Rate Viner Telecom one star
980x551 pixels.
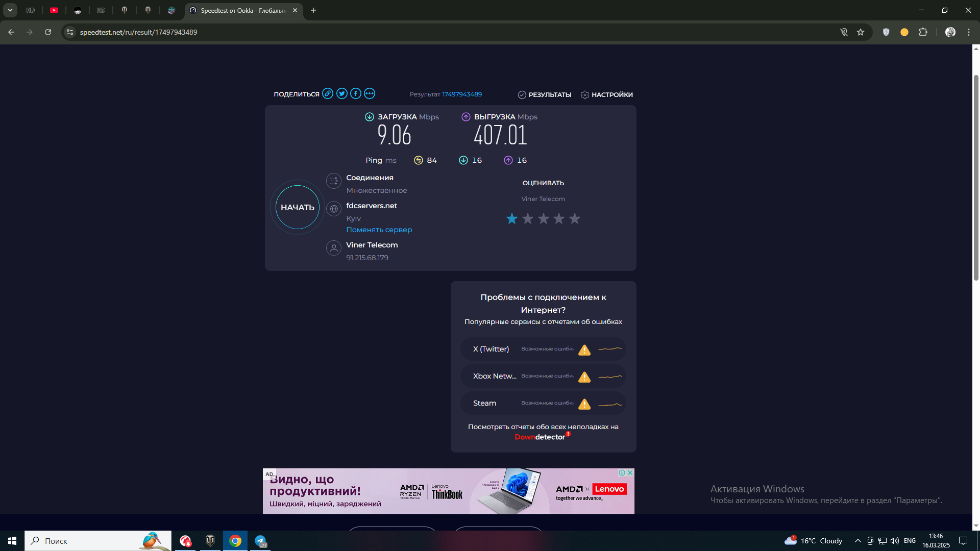tap(512, 218)
